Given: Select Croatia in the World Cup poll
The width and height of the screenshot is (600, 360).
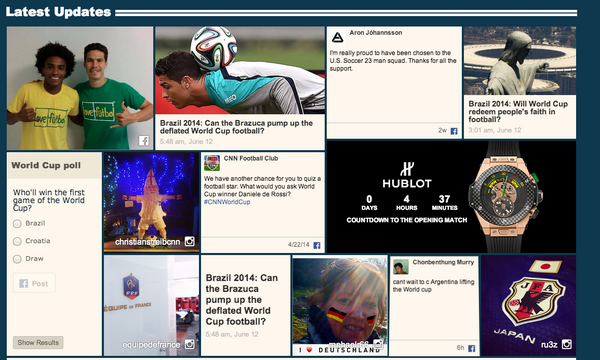Looking at the screenshot, I should coord(17,241).
